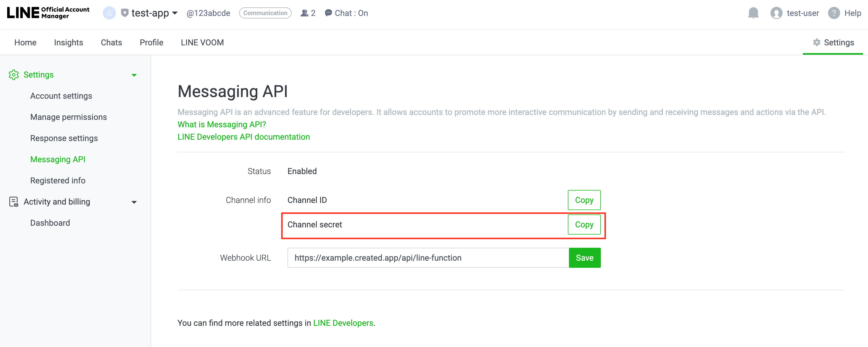
Task: Click the Help question mark icon
Action: [x=833, y=13]
